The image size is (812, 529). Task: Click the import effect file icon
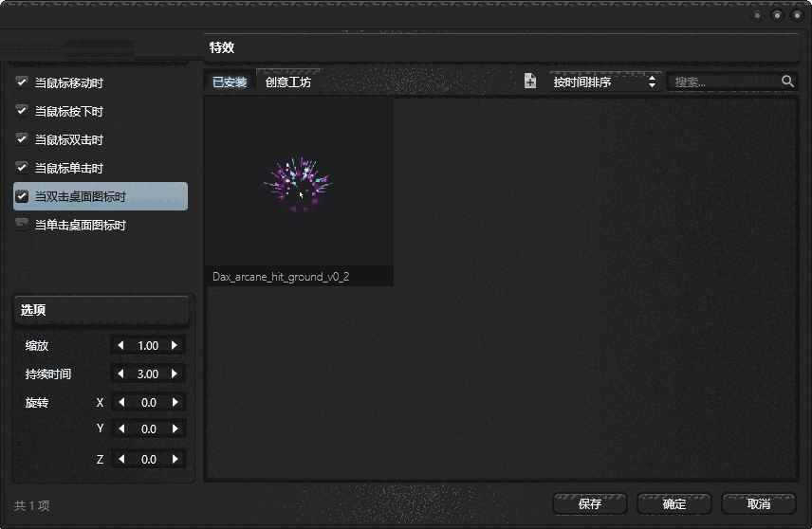click(529, 81)
